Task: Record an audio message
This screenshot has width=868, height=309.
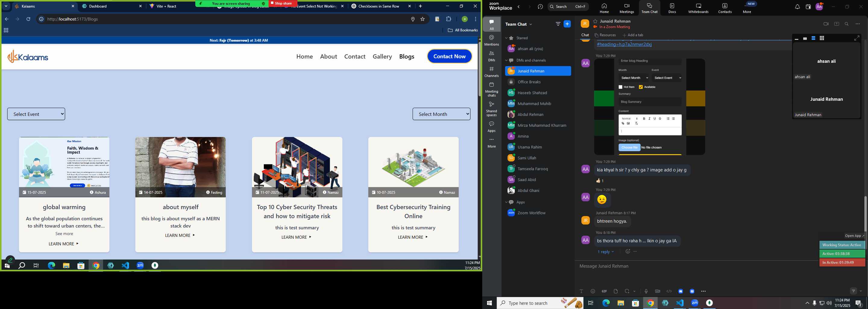Action: click(646, 291)
